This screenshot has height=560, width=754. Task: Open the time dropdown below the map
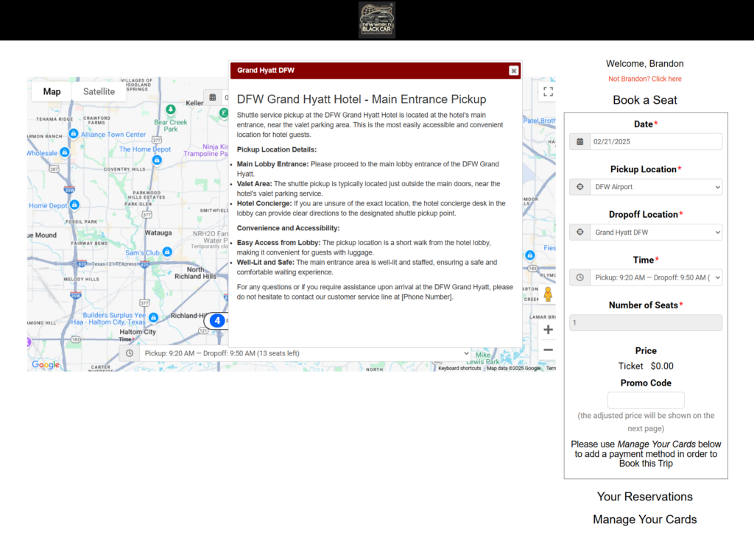[x=305, y=353]
